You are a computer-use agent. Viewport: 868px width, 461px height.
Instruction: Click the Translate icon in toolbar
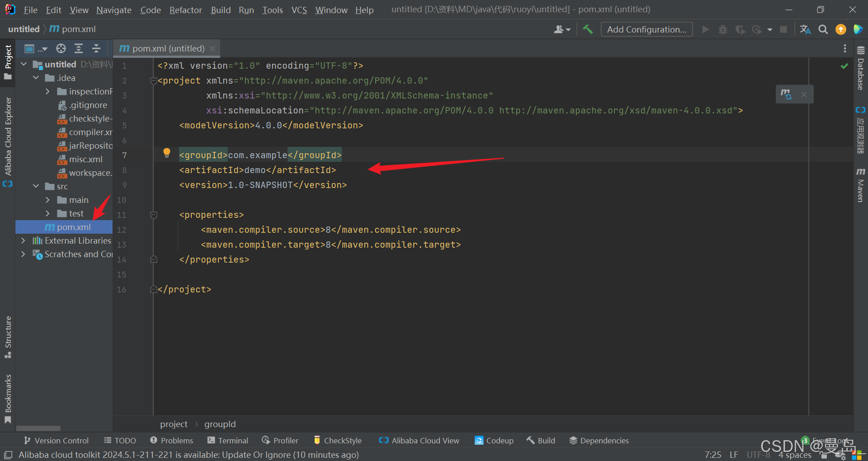[805, 29]
